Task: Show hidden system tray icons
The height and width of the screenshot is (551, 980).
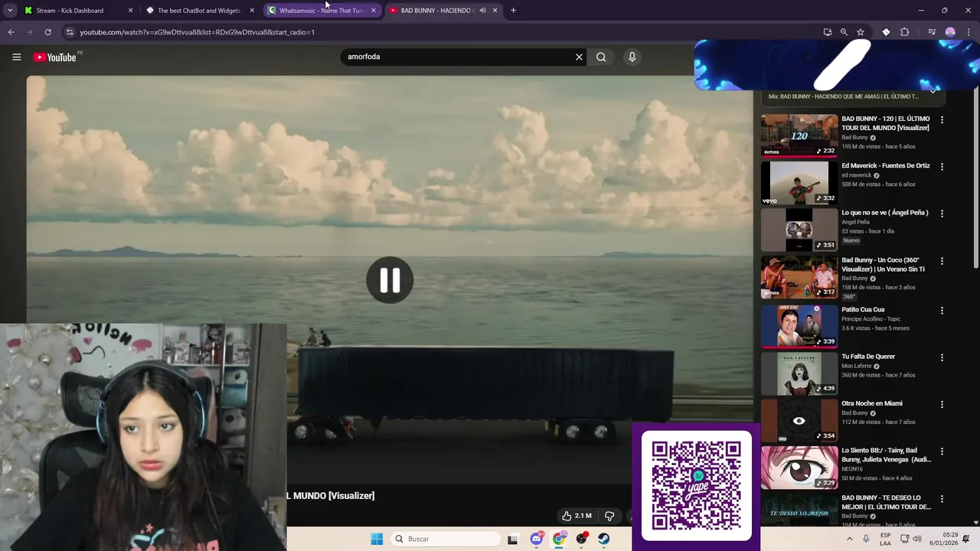Action: (x=849, y=539)
